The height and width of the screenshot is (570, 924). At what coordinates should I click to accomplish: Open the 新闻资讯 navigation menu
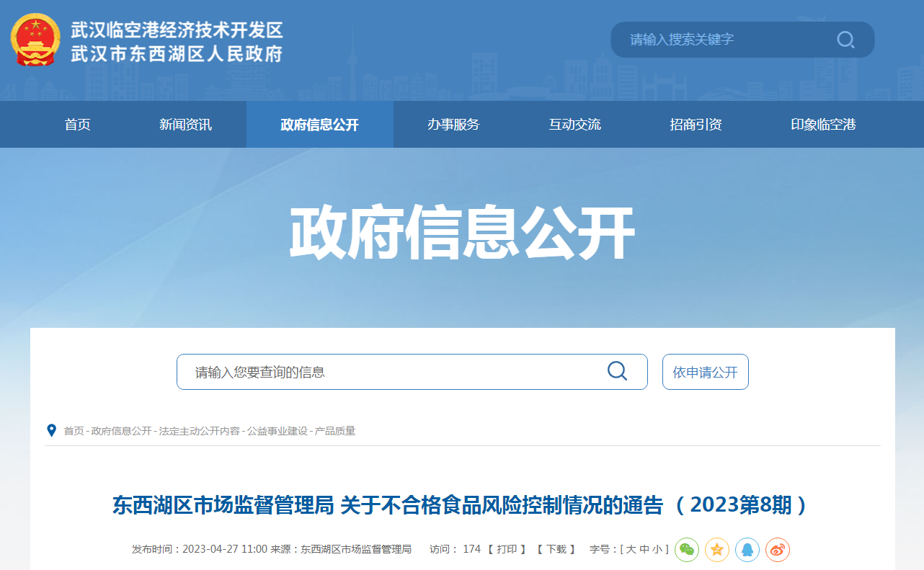[x=186, y=125]
